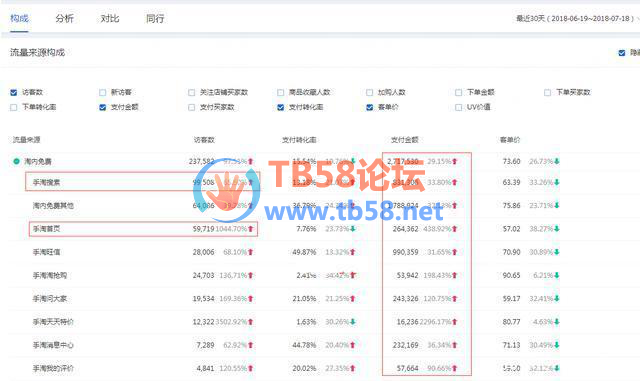The height and width of the screenshot is (381, 640).
Task: Enable the 下单转化率 checkbox
Action: coord(13,107)
